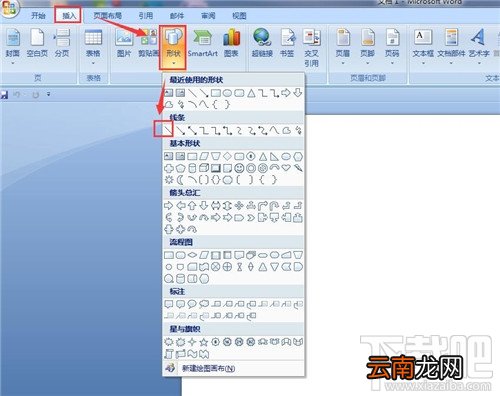The height and width of the screenshot is (396, 500).
Task: Choose the right triangle in 基本形状
Action: pyautogui.click(x=274, y=156)
